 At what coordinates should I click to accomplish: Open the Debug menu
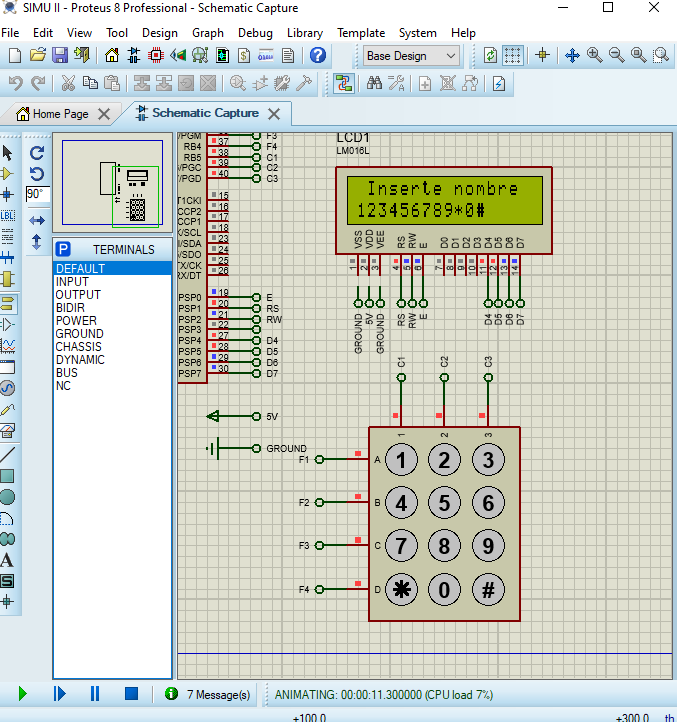point(255,33)
